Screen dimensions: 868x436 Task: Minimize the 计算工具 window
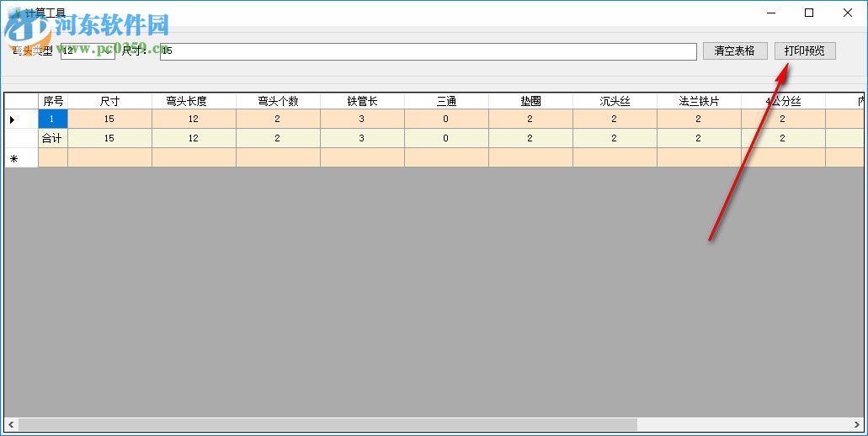(771, 13)
